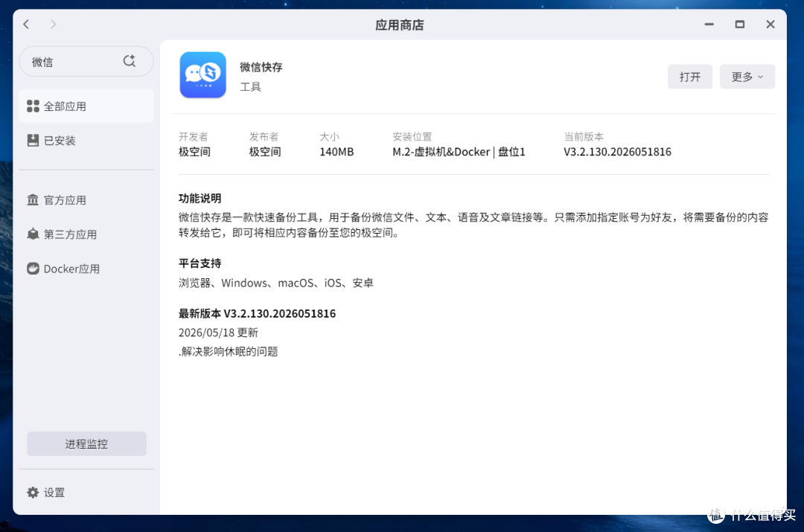Viewport: 804px width, 532px height.
Task: Click the 官方应用 building icon
Action: (33, 200)
